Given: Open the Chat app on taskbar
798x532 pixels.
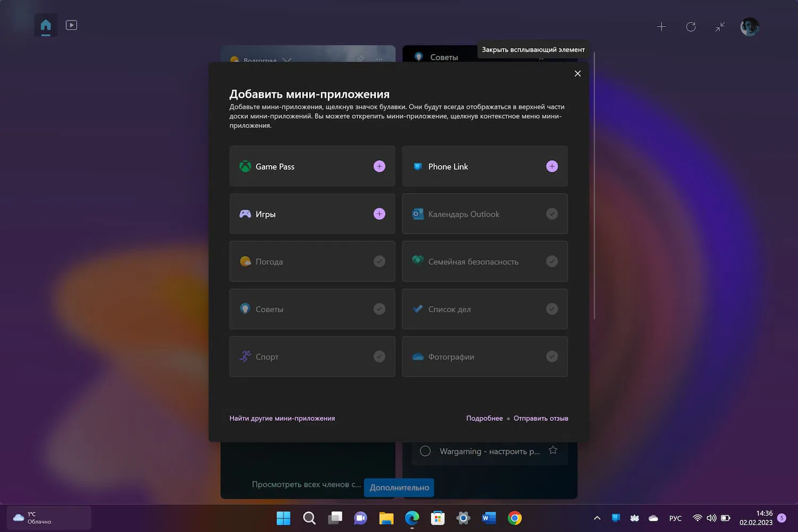Looking at the screenshot, I should (x=361, y=518).
